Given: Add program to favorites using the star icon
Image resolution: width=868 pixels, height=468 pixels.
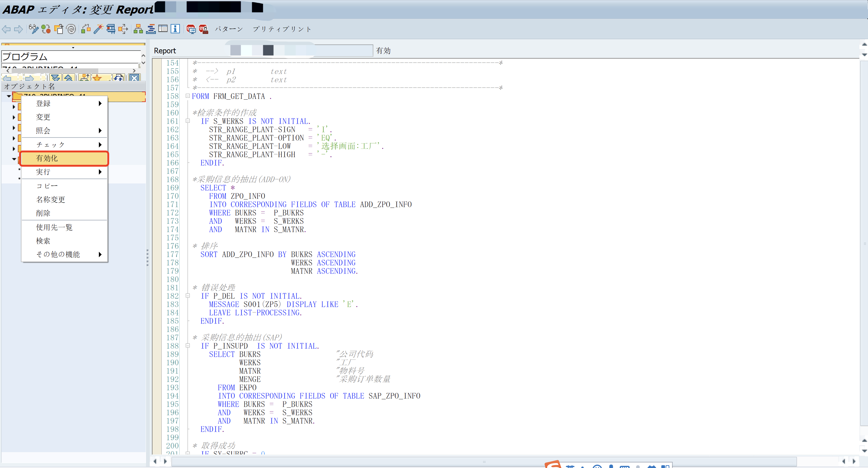Looking at the screenshot, I should click(x=97, y=78).
